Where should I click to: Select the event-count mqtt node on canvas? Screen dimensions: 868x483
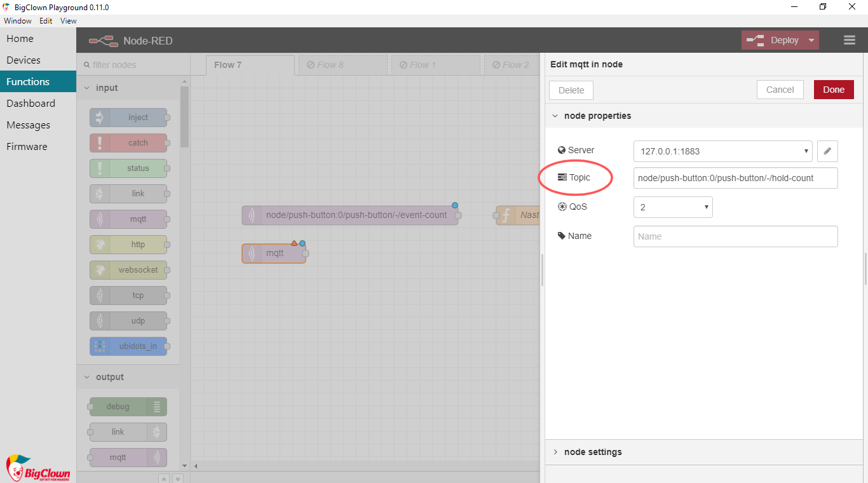point(350,215)
